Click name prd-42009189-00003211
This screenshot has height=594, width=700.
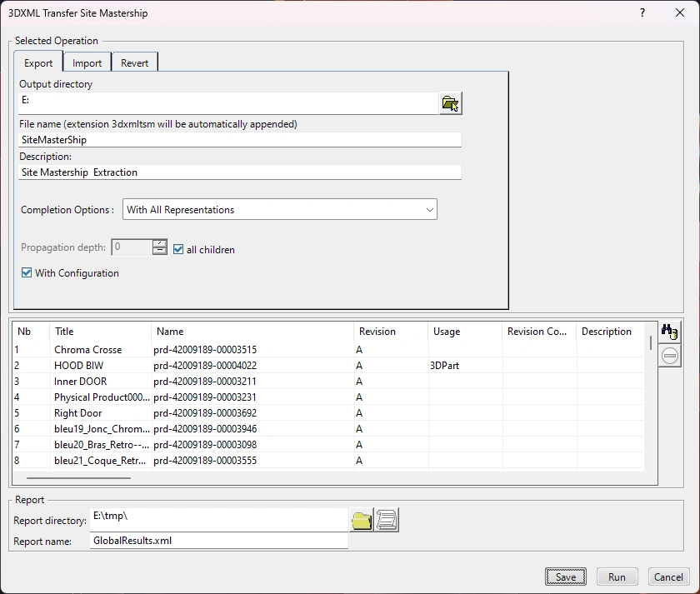coord(205,381)
